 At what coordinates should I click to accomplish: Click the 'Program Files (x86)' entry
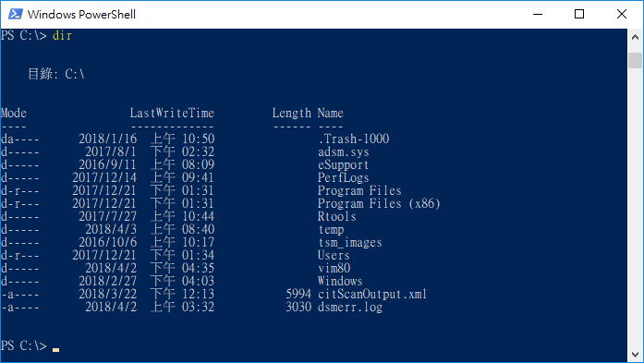point(379,203)
